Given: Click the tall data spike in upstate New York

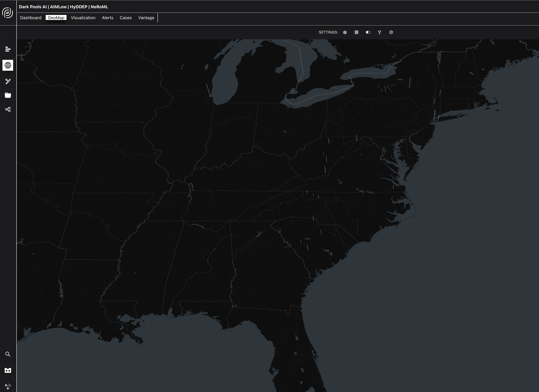Looking at the screenshot, I should 410,82.
